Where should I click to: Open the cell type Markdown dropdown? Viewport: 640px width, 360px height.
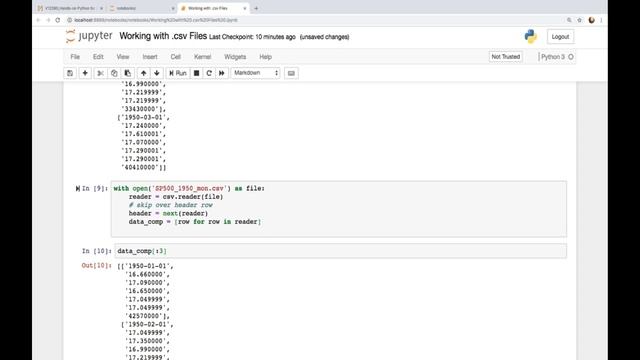[256, 73]
